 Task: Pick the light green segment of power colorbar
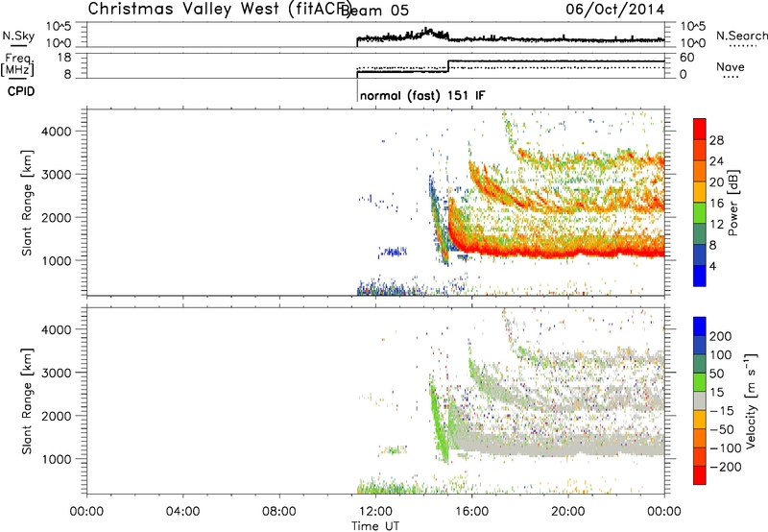(x=700, y=213)
